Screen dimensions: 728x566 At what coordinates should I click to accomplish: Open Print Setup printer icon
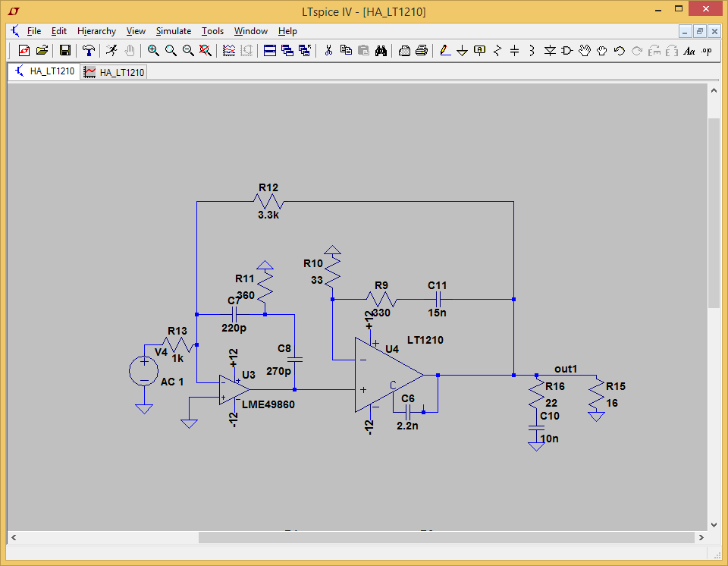pos(404,50)
